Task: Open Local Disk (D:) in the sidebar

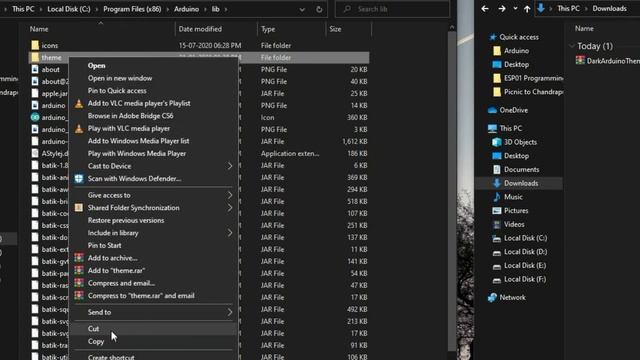Action: click(x=525, y=252)
